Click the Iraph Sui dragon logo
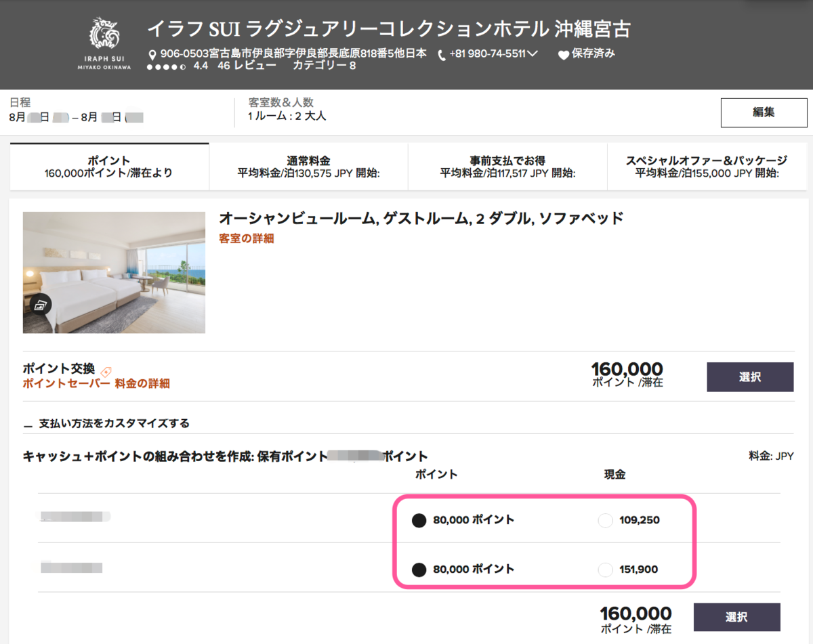The height and width of the screenshot is (644, 813). click(105, 43)
